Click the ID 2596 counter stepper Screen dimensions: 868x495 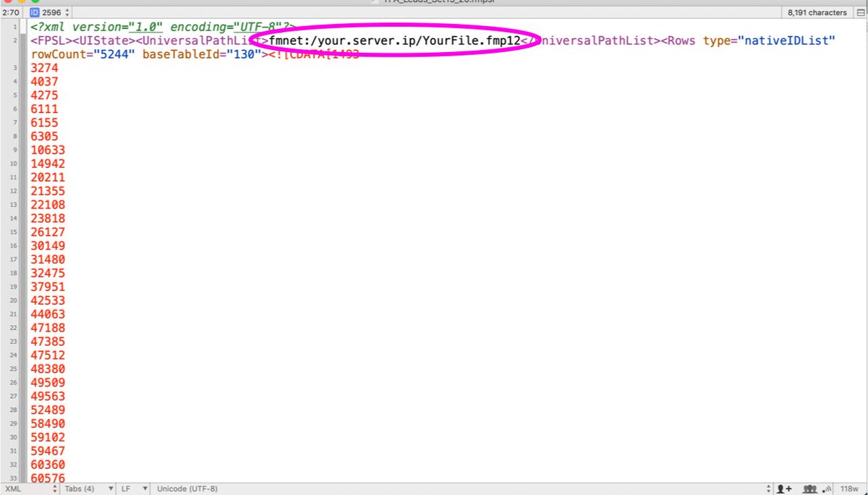[67, 12]
